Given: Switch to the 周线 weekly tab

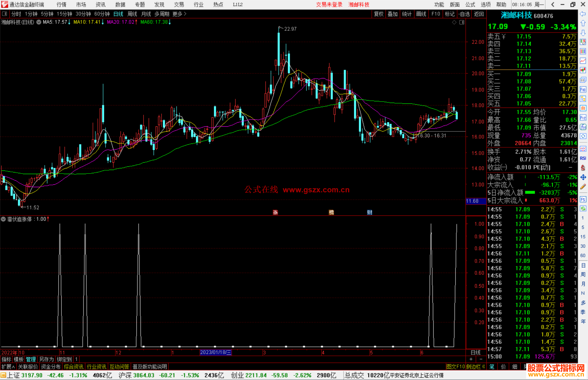Looking at the screenshot, I should pyautogui.click(x=132, y=14).
